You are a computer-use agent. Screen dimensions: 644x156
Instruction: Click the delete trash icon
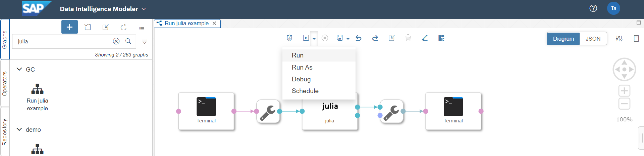pos(408,38)
